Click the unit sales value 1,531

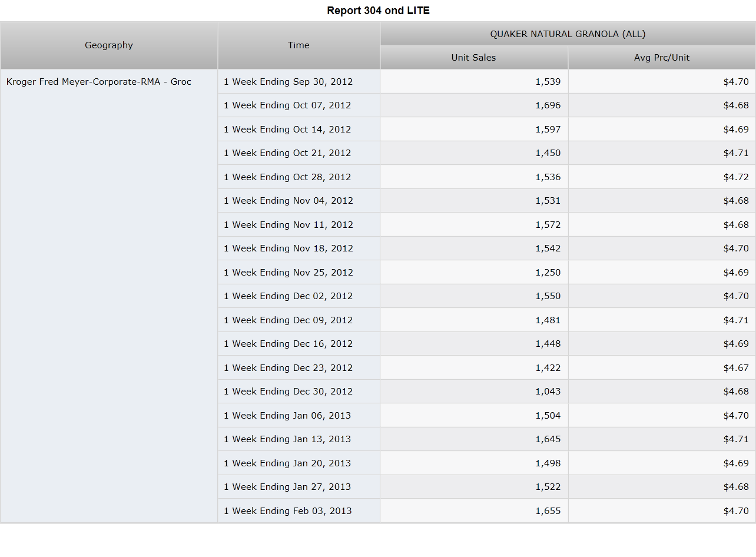click(548, 201)
